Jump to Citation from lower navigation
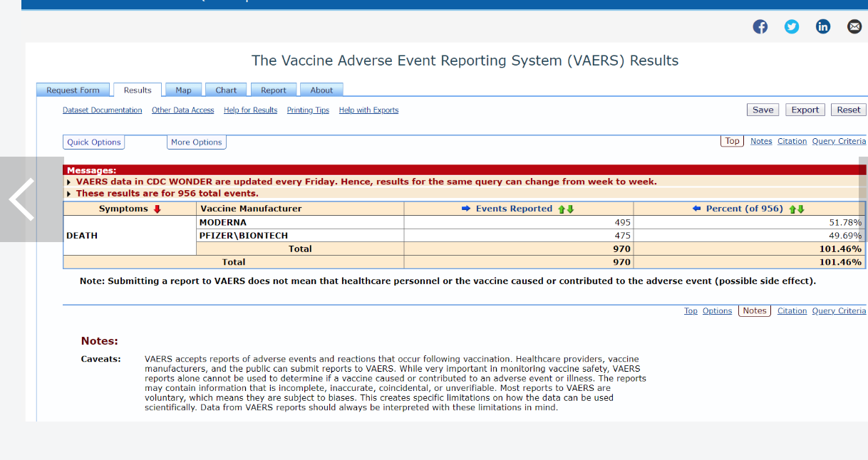This screenshot has height=460, width=868. pyautogui.click(x=792, y=310)
